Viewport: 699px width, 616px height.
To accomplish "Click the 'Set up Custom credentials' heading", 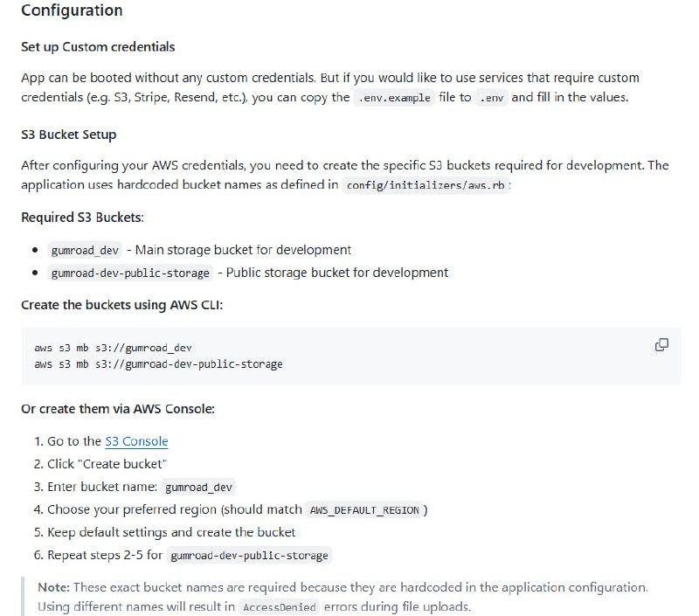I will 98,46.
